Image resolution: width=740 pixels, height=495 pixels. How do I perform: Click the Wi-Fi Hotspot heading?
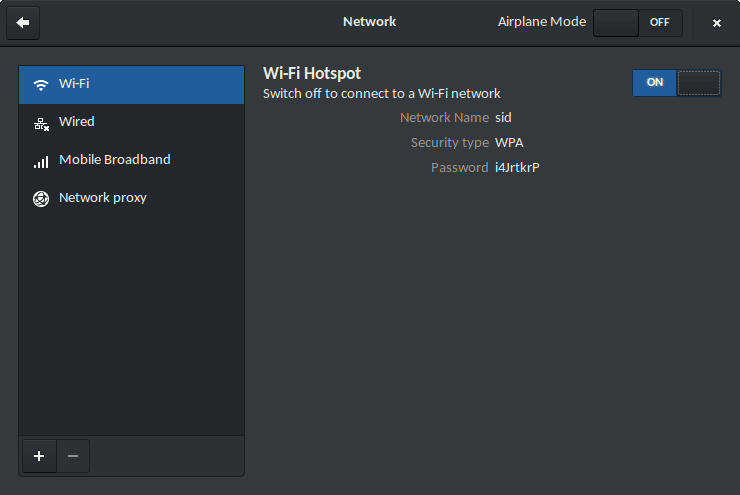coord(312,73)
